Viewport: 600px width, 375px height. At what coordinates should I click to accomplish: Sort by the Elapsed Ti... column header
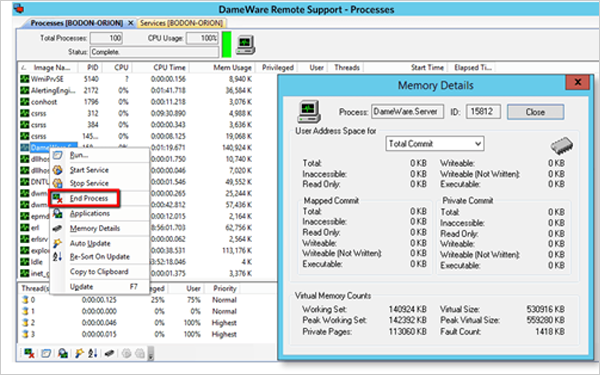[x=472, y=67]
